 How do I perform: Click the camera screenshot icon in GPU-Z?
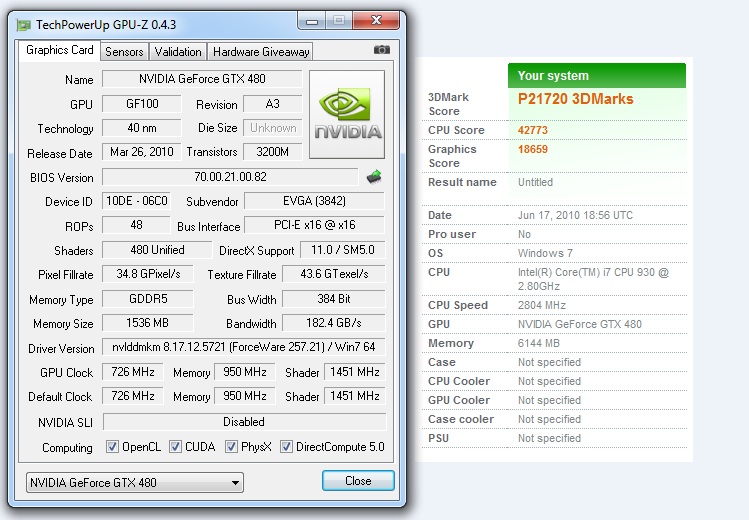(x=382, y=50)
